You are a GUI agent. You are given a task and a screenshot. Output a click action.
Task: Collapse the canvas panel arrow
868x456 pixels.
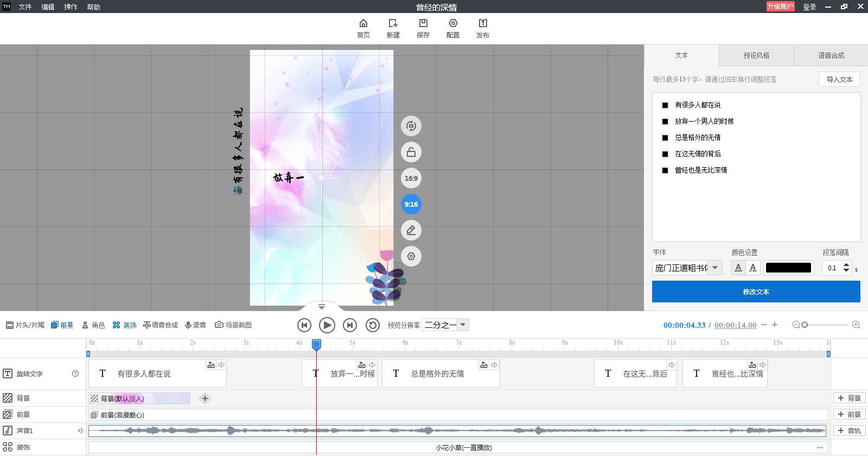pos(322,307)
